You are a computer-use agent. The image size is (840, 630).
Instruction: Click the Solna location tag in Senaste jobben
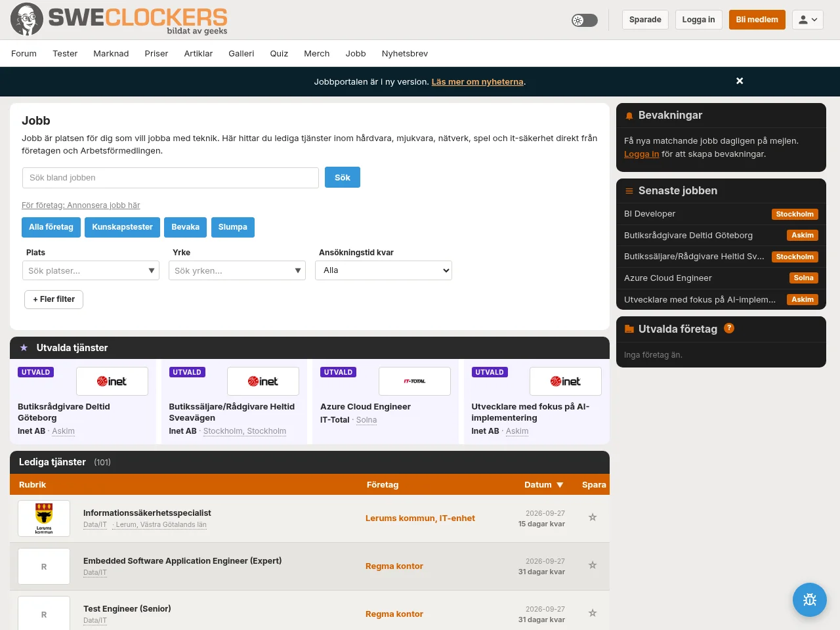pos(804,278)
